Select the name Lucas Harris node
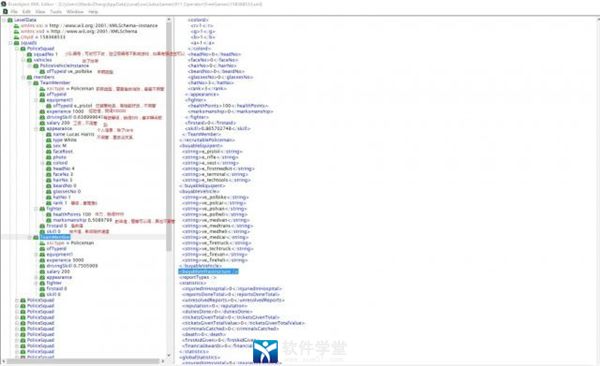The width and height of the screenshot is (600, 366). pyautogui.click(x=73, y=134)
